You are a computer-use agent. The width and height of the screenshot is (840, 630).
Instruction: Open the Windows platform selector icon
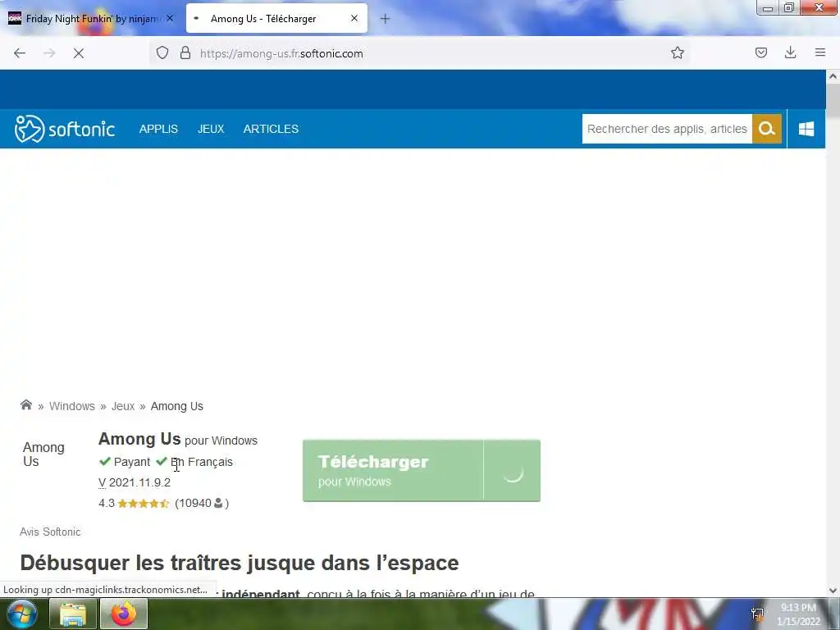[x=806, y=129]
